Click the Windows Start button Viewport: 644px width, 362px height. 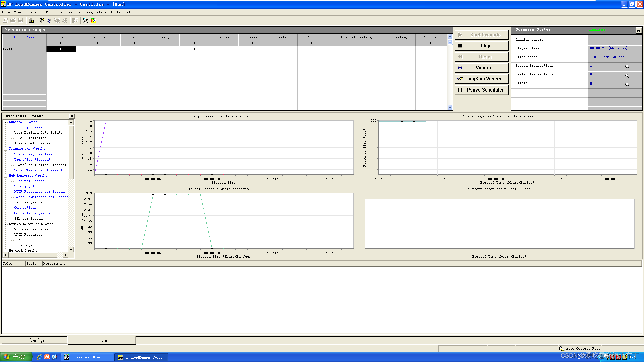click(x=16, y=357)
